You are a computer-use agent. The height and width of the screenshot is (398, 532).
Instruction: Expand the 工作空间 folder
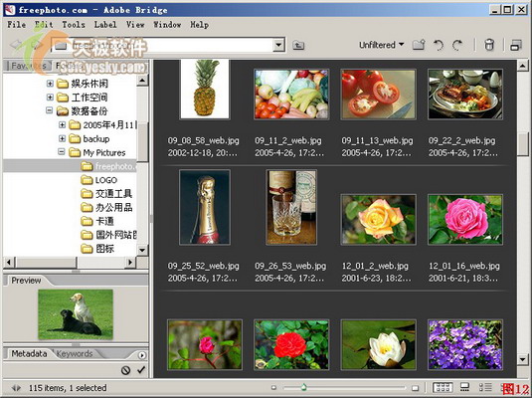[50, 98]
